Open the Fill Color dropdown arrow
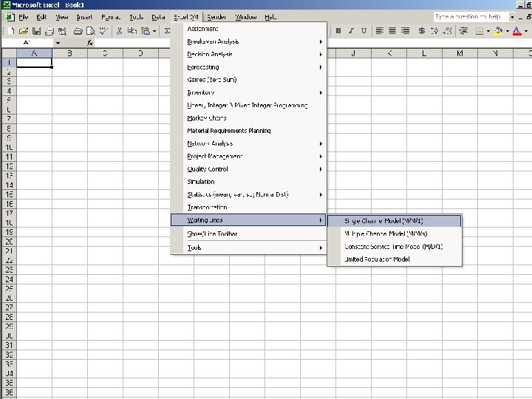 (508, 31)
